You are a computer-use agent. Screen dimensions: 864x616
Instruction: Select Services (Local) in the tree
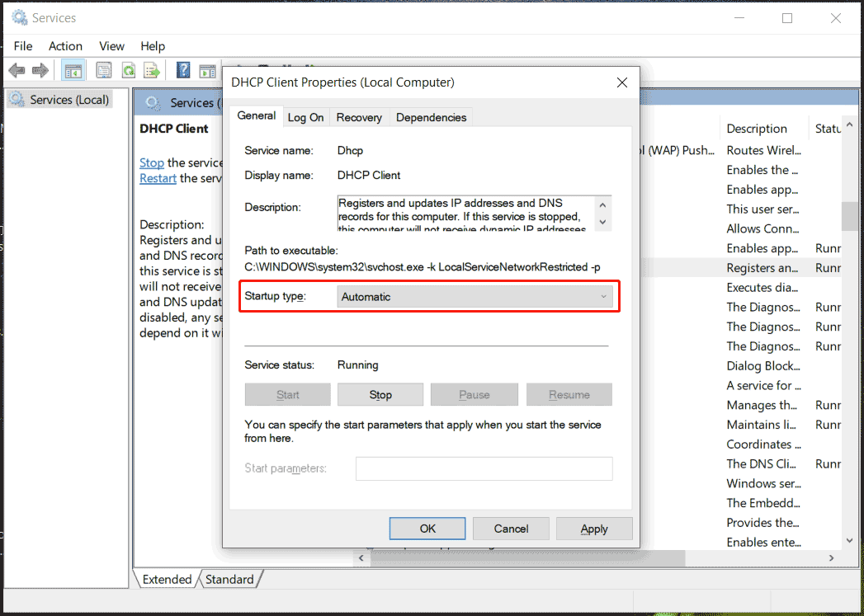pyautogui.click(x=69, y=100)
